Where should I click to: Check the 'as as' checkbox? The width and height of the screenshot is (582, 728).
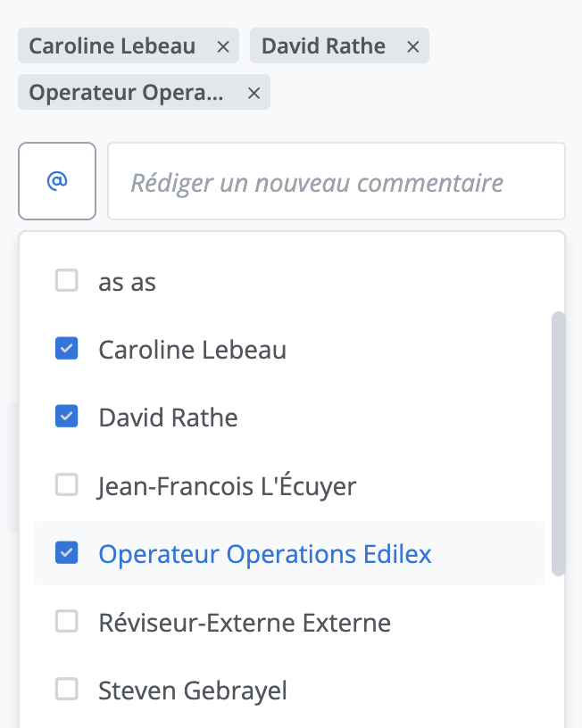tap(67, 281)
